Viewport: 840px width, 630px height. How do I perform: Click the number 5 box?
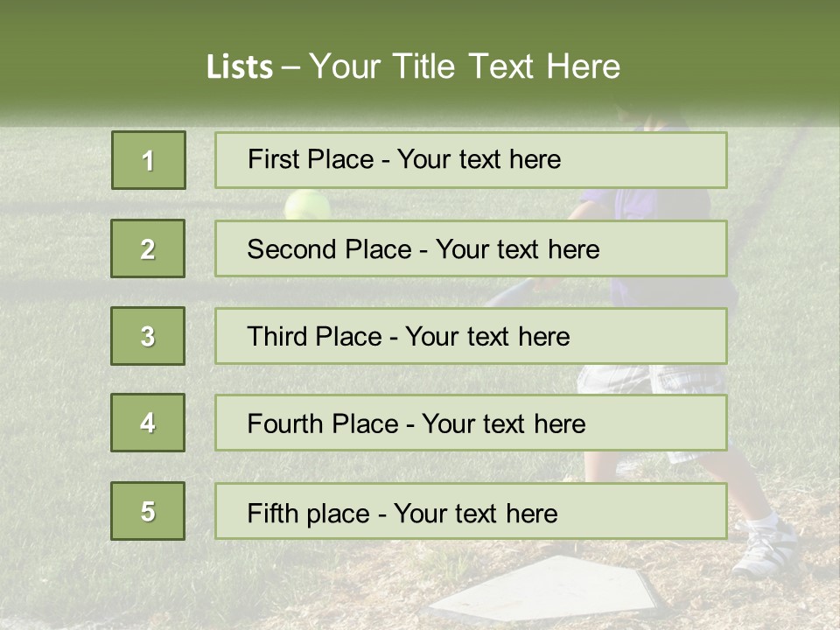(148, 511)
